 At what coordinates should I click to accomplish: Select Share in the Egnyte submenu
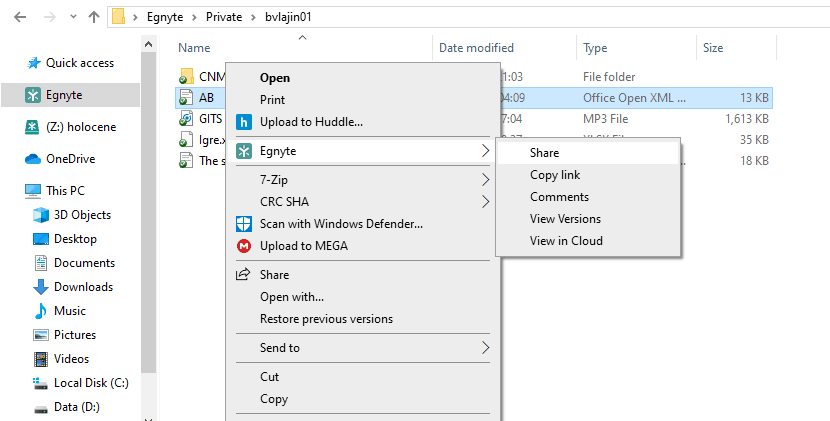click(544, 153)
